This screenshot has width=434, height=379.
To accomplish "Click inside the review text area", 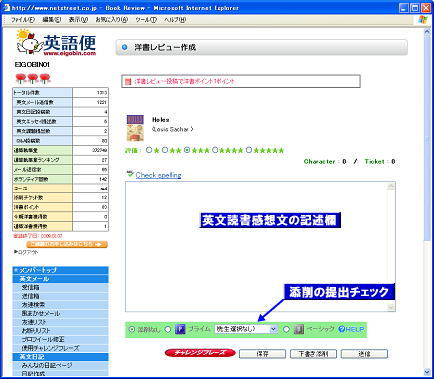I will click(x=256, y=247).
